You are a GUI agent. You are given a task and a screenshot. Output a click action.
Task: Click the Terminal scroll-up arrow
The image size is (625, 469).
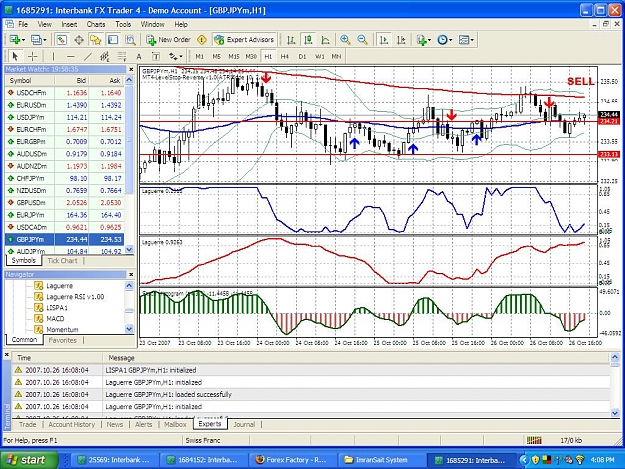615,357
